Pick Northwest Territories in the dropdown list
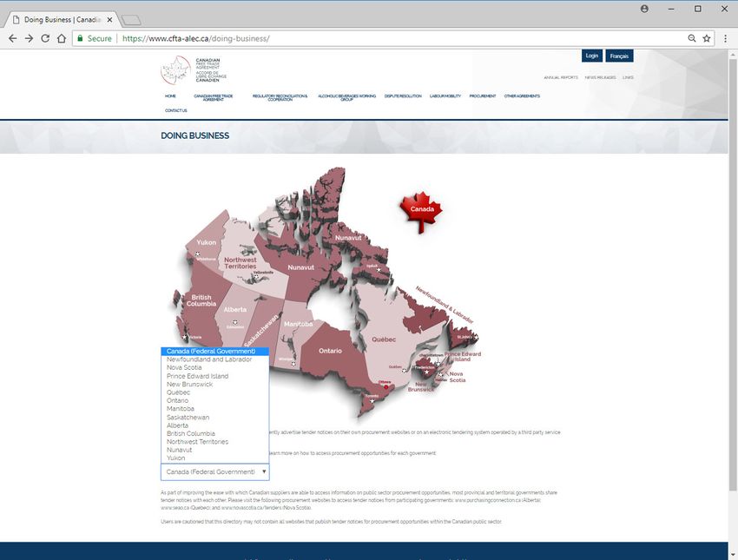The width and height of the screenshot is (738, 560). (215, 441)
